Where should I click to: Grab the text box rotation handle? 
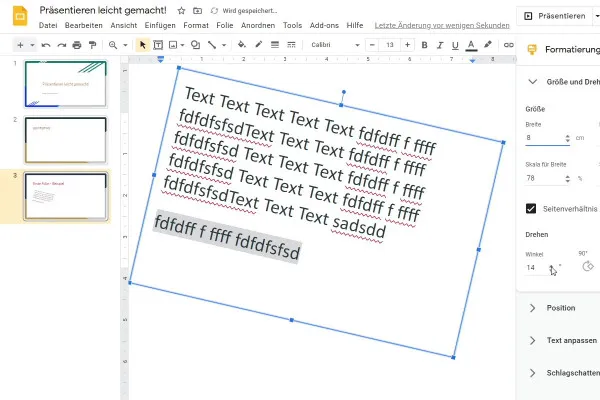[344, 92]
